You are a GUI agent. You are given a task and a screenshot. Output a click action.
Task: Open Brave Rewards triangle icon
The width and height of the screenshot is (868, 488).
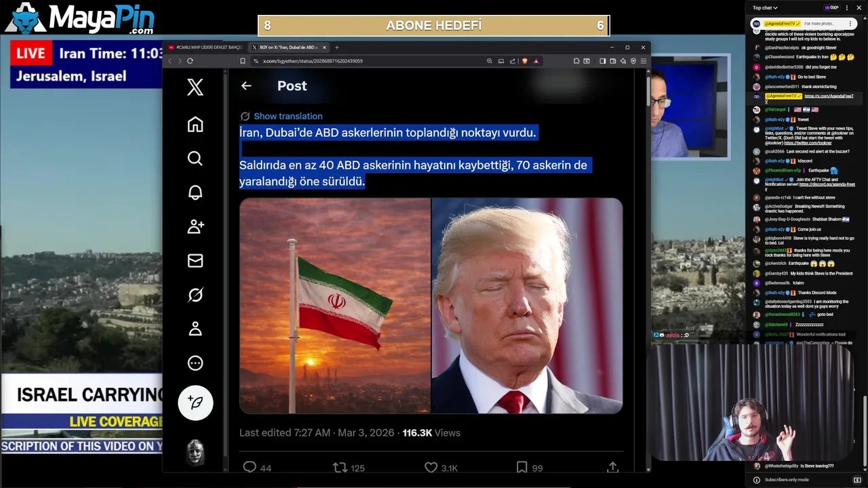click(536, 61)
